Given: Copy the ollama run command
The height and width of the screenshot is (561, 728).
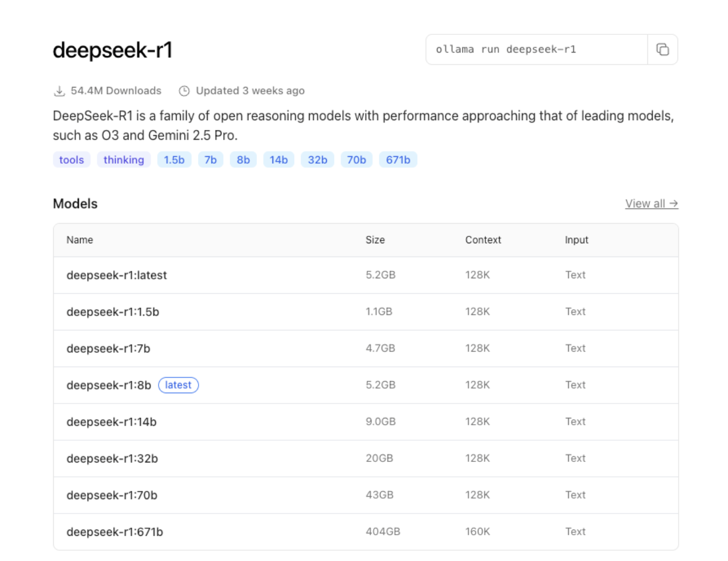Looking at the screenshot, I should (662, 49).
